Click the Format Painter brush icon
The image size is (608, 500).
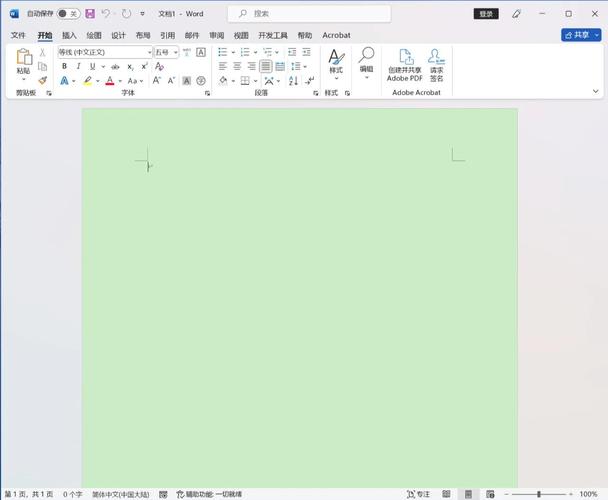pyautogui.click(x=43, y=80)
